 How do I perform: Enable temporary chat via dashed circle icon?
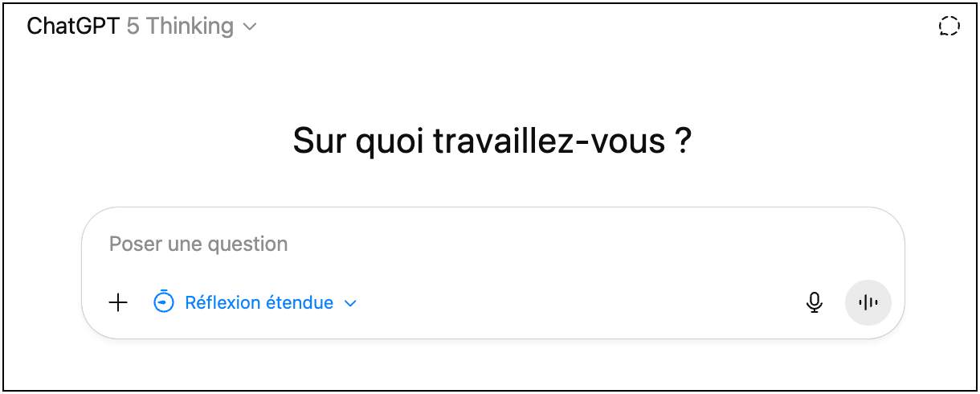[949, 27]
